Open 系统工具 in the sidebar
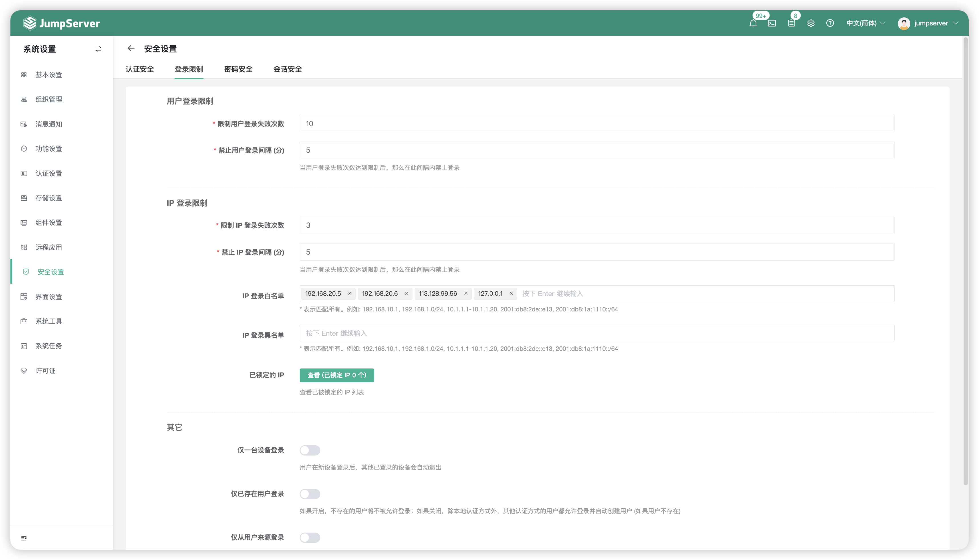 (x=62, y=321)
